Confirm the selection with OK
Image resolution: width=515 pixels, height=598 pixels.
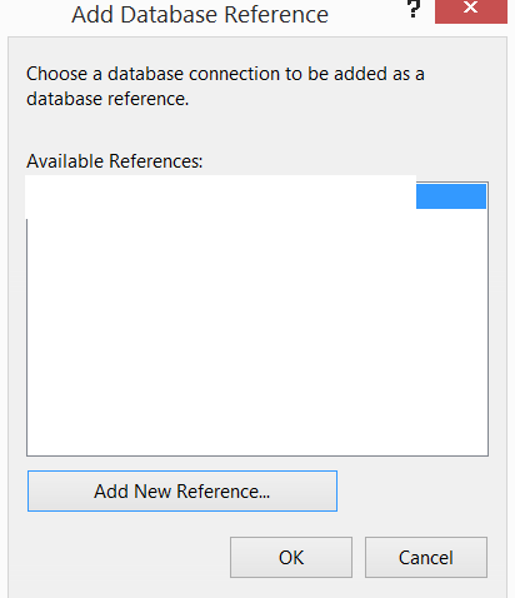click(x=291, y=557)
